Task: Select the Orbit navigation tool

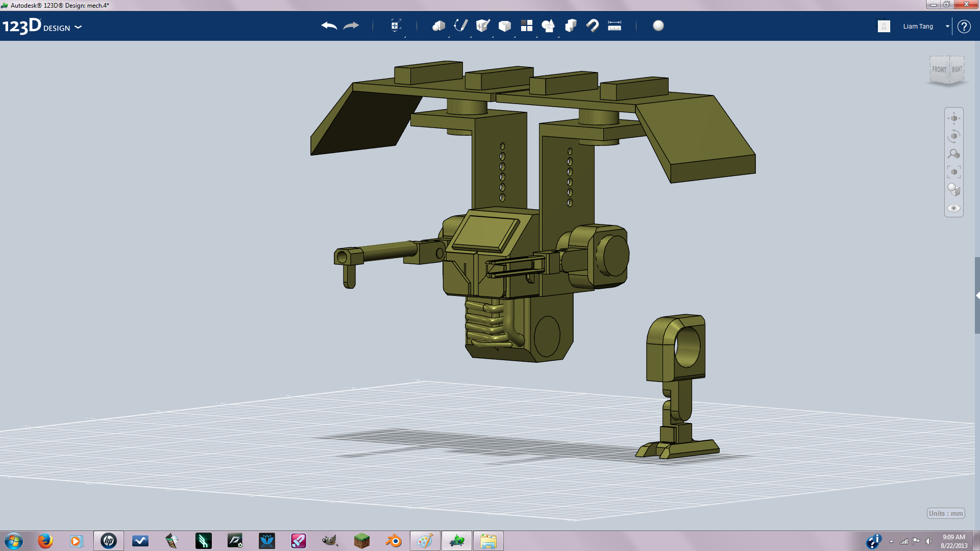Action: pos(954,136)
